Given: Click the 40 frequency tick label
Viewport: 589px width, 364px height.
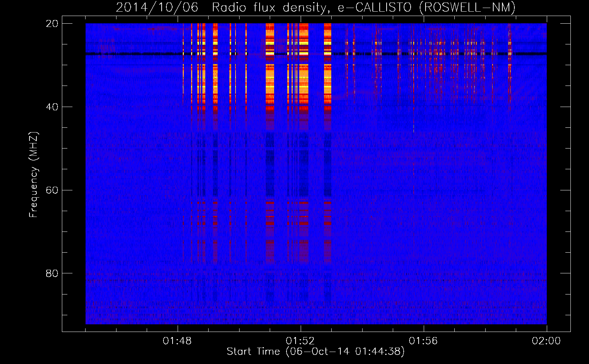Looking at the screenshot, I should pos(52,107).
